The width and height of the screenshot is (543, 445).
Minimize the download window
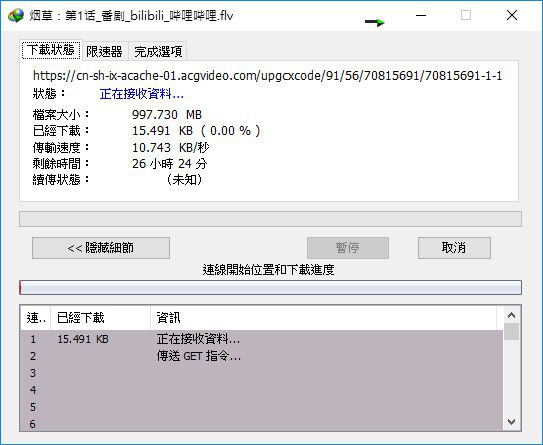[421, 15]
